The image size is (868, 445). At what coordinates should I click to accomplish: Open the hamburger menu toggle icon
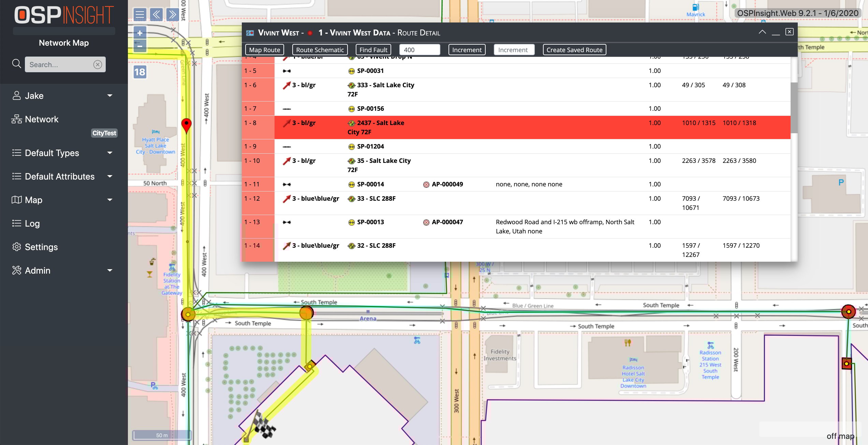coord(139,15)
